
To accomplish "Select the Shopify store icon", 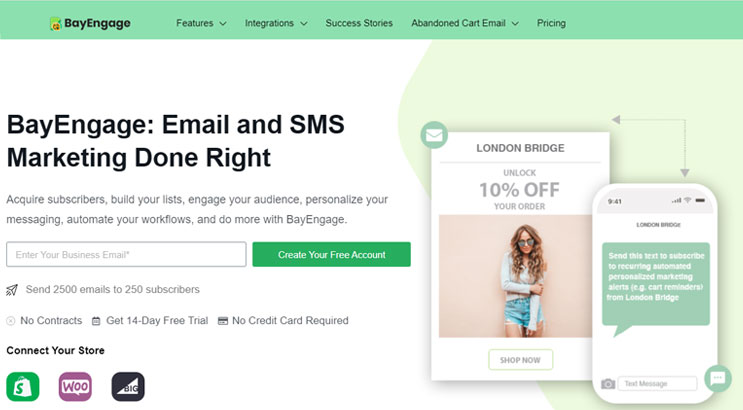I will (23, 386).
